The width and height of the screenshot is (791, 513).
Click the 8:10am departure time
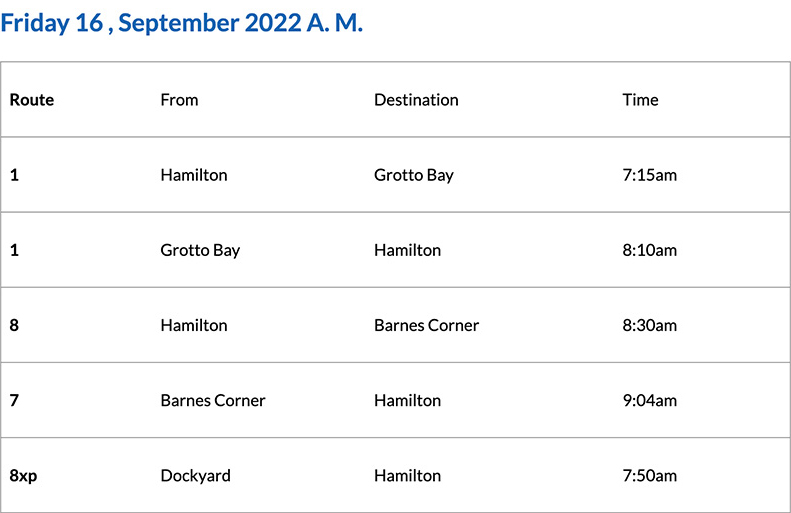(x=649, y=250)
